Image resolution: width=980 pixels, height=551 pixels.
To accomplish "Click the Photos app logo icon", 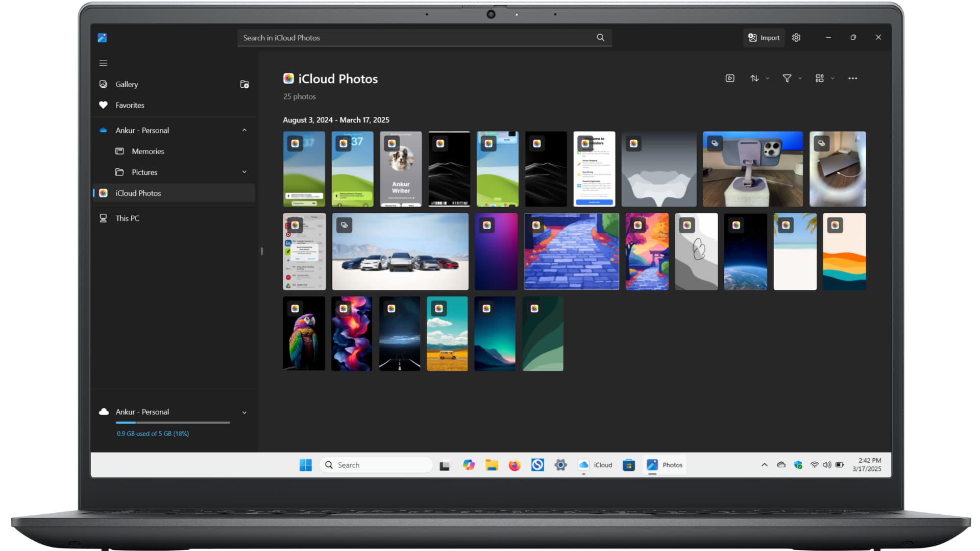I will 102,38.
